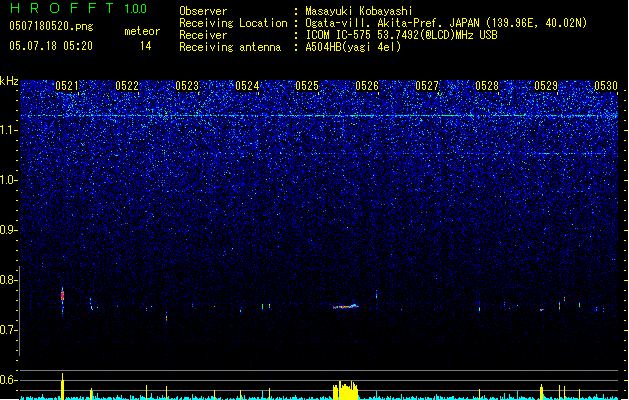Viewport: 629px width, 400px height.
Task: Click the 0.8 frequency axis label
Action: (8, 280)
